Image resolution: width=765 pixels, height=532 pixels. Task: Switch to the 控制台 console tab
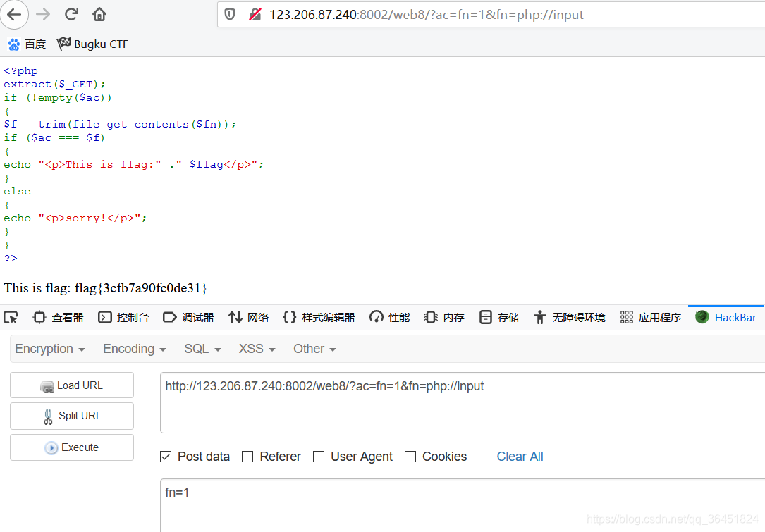(x=123, y=318)
